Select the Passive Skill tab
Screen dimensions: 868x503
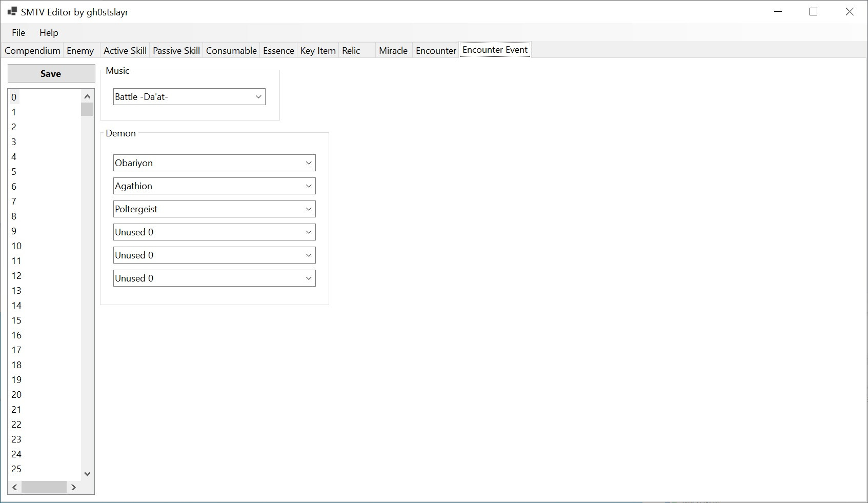click(176, 51)
